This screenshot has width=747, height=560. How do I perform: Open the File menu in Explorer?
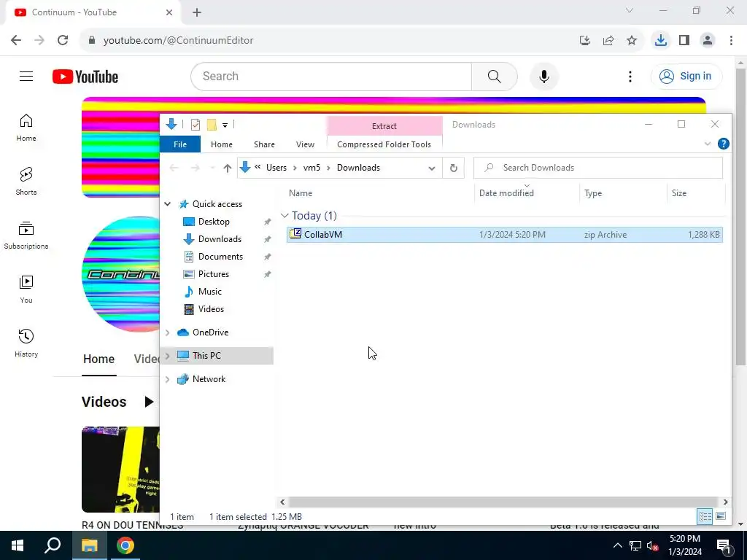tap(180, 144)
